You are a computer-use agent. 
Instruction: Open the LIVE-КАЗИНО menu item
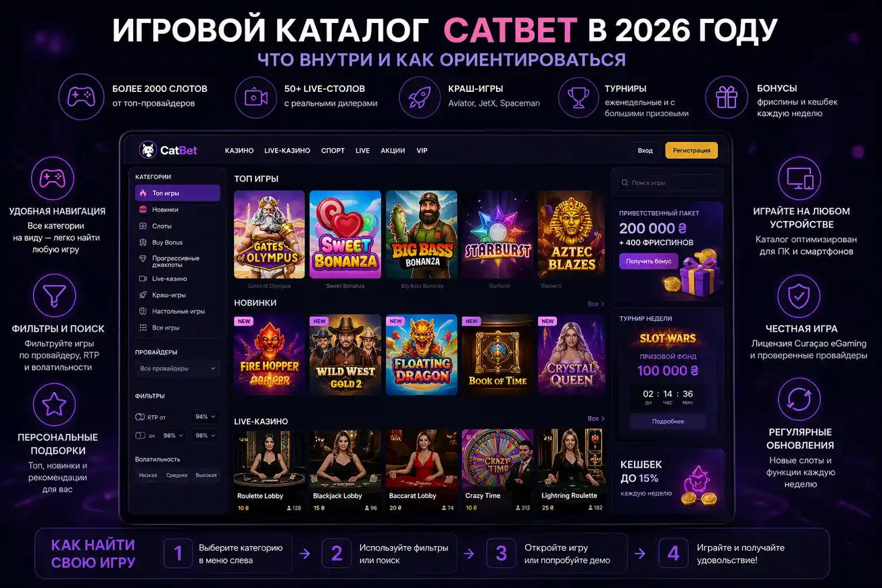point(287,151)
